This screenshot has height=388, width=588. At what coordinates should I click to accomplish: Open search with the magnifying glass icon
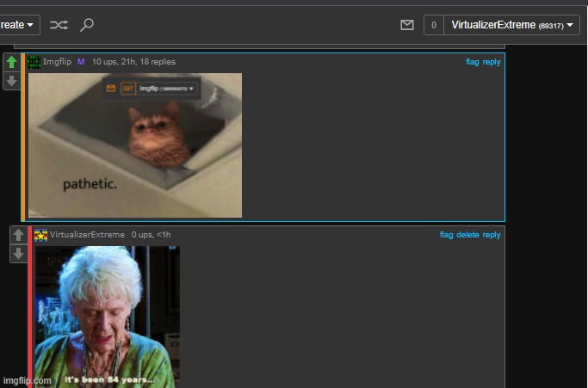point(86,25)
